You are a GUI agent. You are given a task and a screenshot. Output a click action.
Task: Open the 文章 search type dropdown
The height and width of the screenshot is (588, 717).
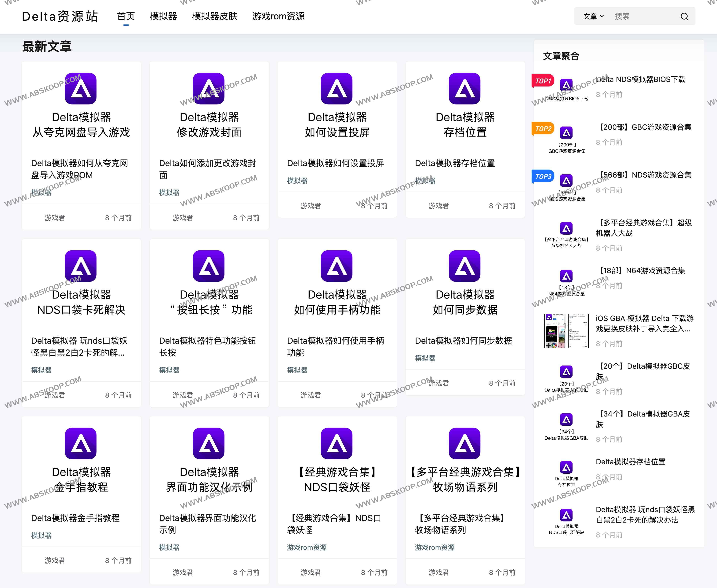(593, 16)
